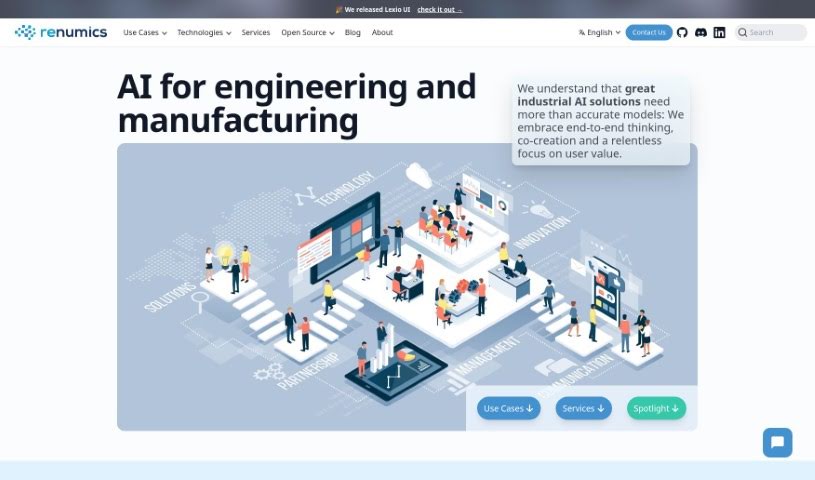Open the LinkedIn icon link
The image size is (815, 480).
719,32
